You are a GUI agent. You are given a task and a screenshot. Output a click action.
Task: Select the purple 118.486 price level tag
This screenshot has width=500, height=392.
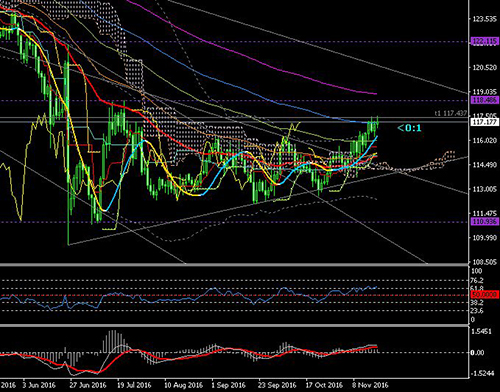tap(485, 100)
